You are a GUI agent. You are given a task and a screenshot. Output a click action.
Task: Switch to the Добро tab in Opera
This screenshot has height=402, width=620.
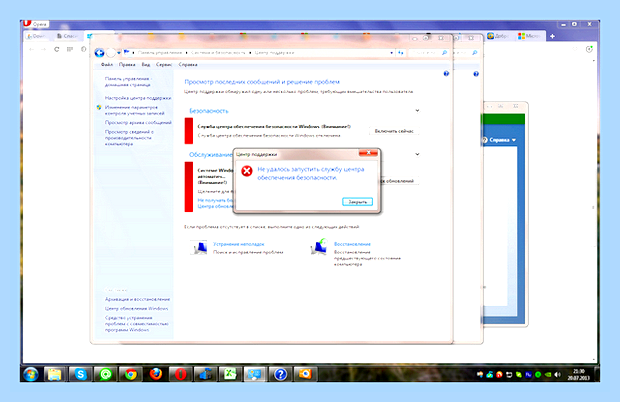click(499, 36)
